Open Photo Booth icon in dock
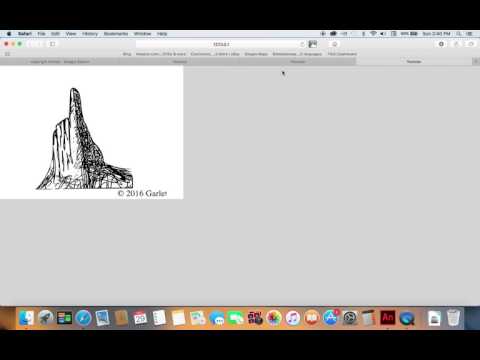This screenshot has height=360, width=480. click(255, 318)
